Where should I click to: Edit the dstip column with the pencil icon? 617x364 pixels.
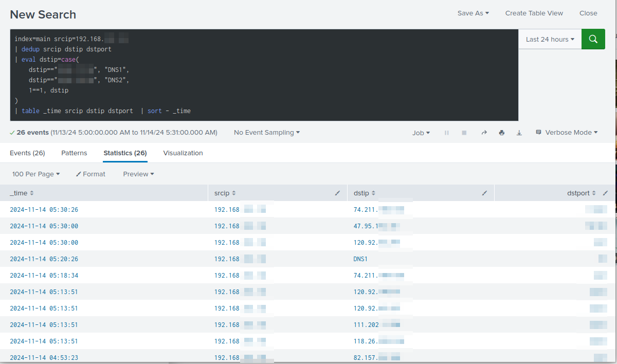tap(484, 193)
